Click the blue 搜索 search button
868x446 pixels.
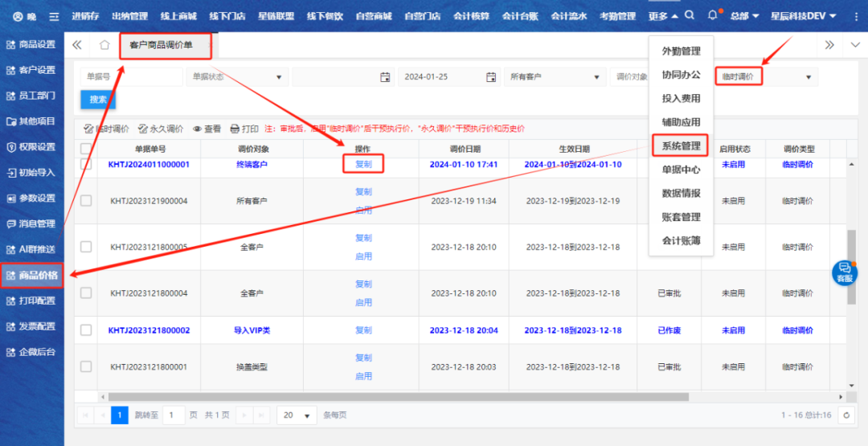pyautogui.click(x=98, y=100)
